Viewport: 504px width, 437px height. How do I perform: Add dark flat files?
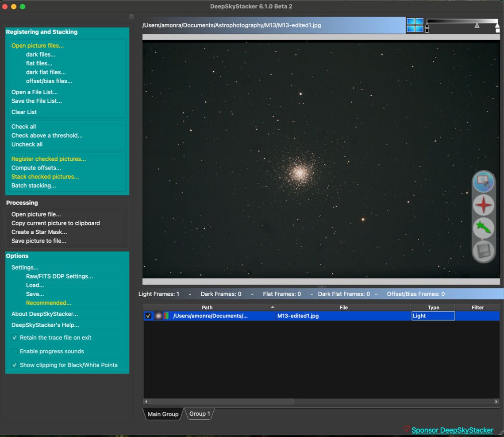[46, 72]
